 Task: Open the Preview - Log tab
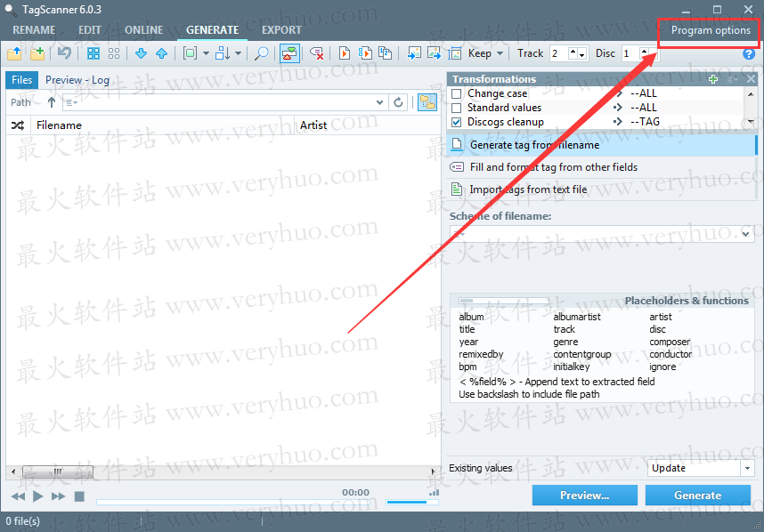(77, 80)
